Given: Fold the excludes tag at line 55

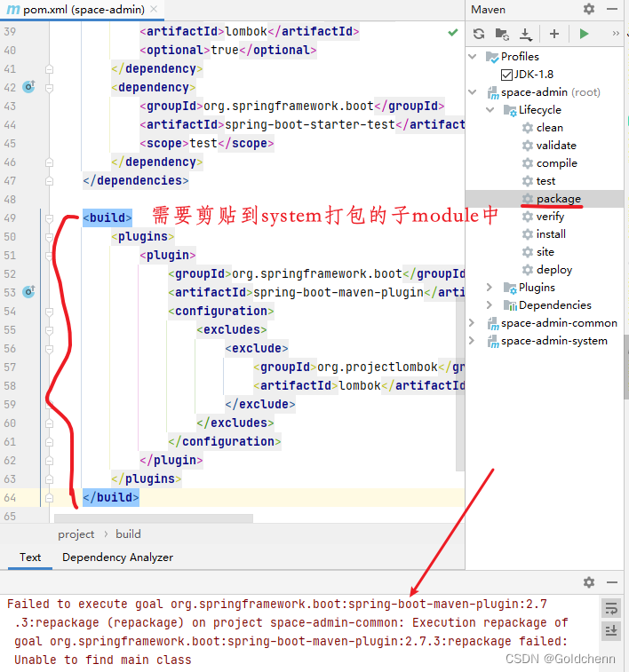Looking at the screenshot, I should pyautogui.click(x=50, y=330).
